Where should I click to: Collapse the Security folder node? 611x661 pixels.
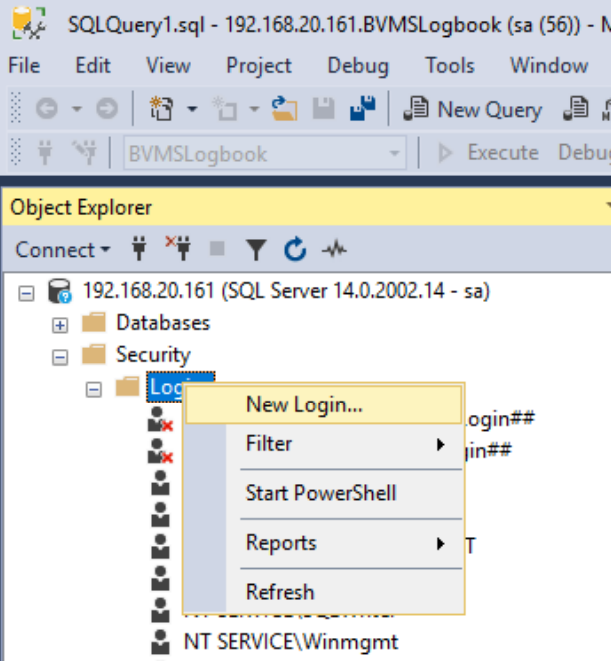pyautogui.click(x=61, y=355)
